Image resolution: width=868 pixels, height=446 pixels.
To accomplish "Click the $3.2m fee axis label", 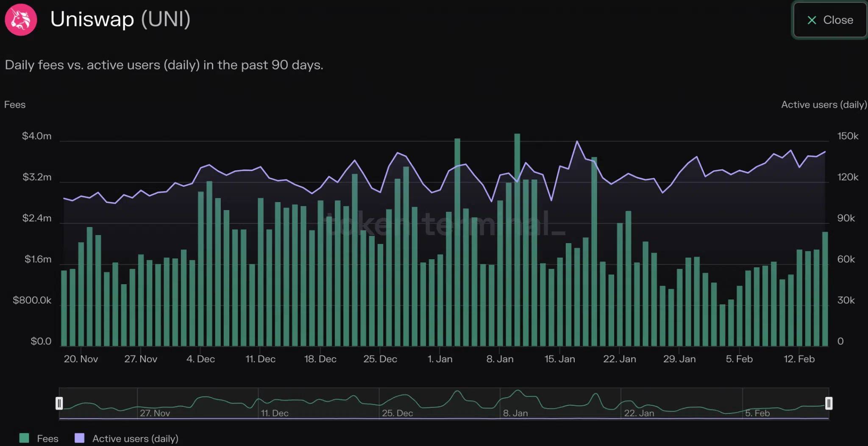I will click(37, 177).
